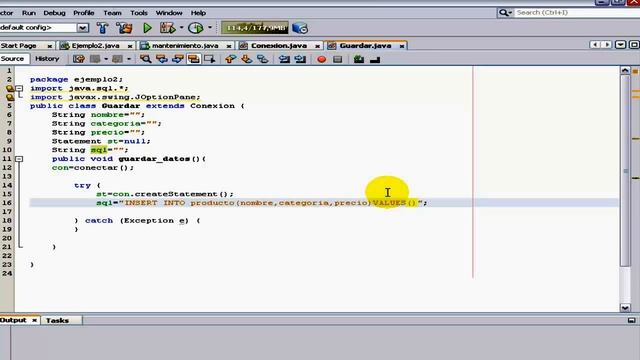Open the Tools menu
640x360 pixels.
(139, 13)
